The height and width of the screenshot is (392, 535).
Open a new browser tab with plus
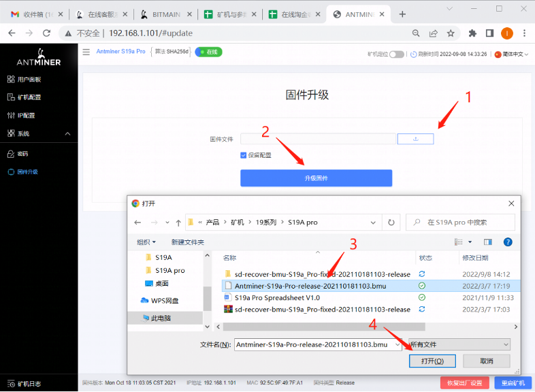[x=402, y=14]
